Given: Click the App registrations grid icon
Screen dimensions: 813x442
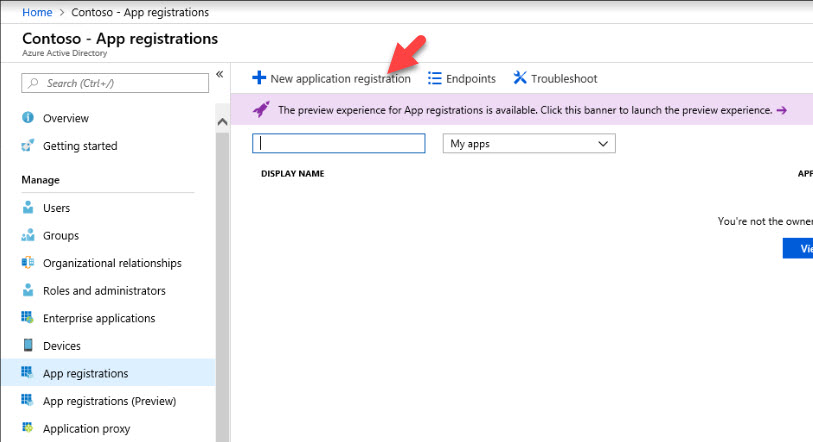Looking at the screenshot, I should coord(27,372).
